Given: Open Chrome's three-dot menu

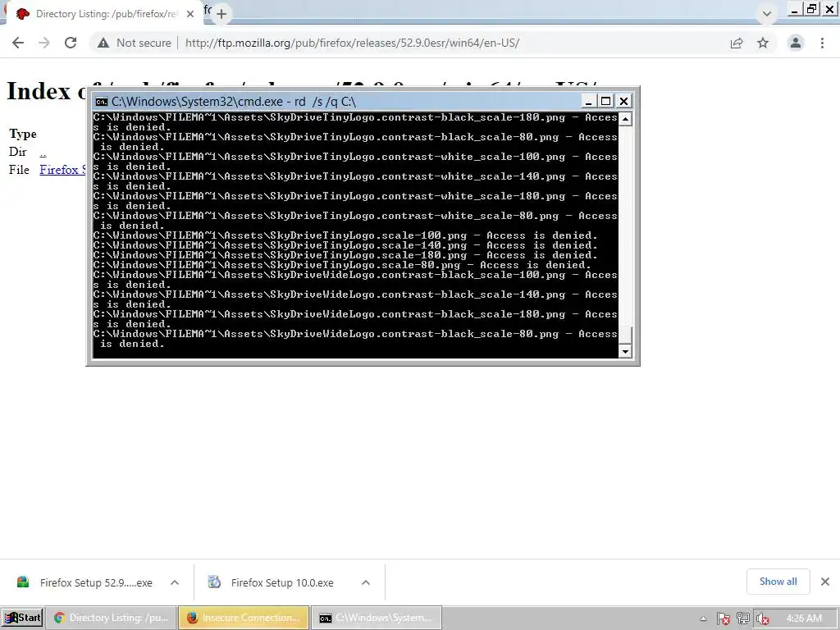Looking at the screenshot, I should pyautogui.click(x=822, y=43).
